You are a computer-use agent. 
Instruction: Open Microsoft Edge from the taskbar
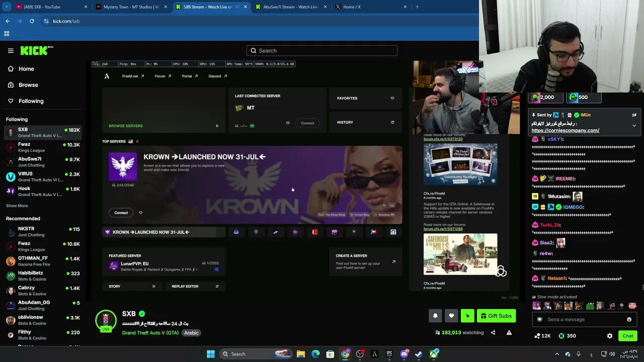(315, 354)
